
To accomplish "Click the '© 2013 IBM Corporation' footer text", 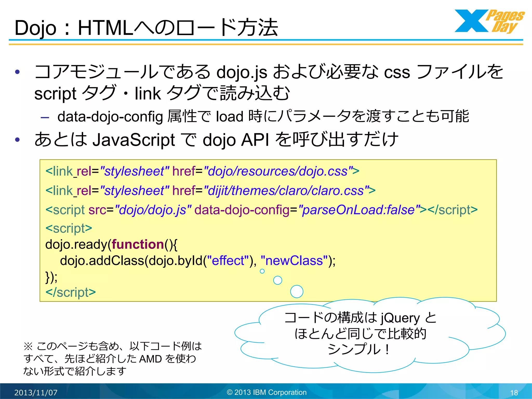I will pyautogui.click(x=267, y=392).
